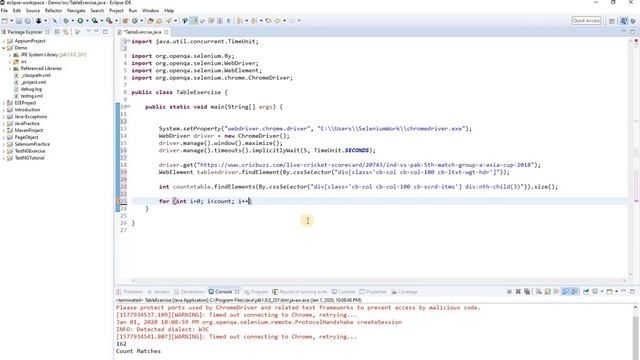Maximize the Package Explorer view
Viewport: 640px width, 360px height.
click(x=105, y=31)
